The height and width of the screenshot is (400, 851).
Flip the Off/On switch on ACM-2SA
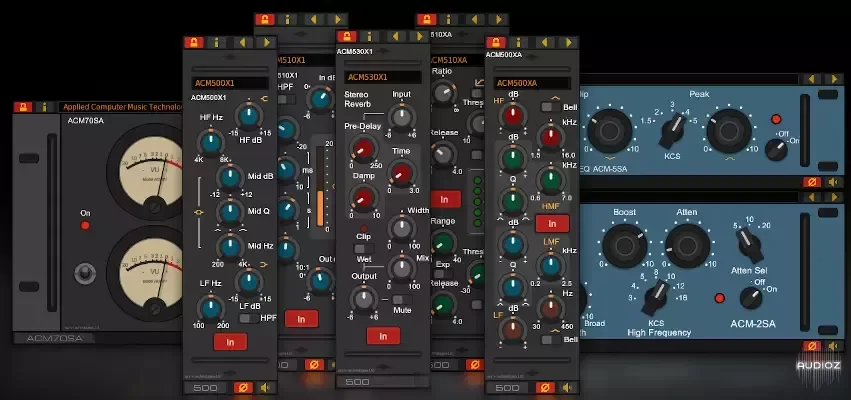click(x=751, y=297)
